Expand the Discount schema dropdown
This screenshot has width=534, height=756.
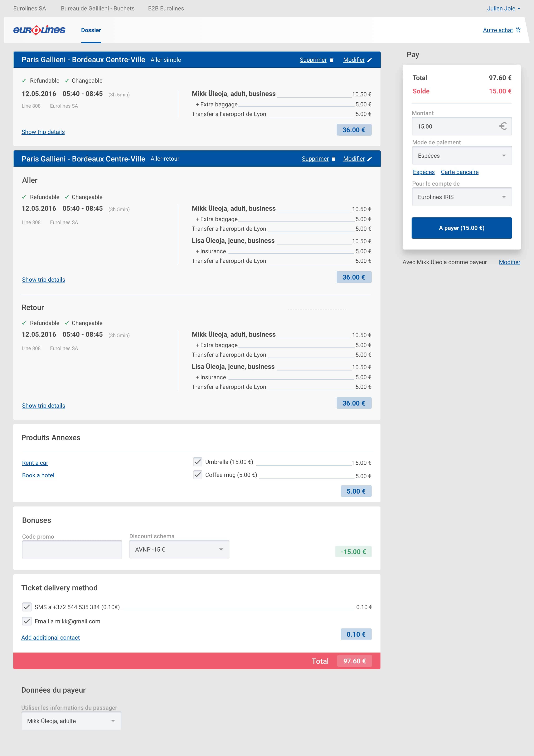point(179,549)
